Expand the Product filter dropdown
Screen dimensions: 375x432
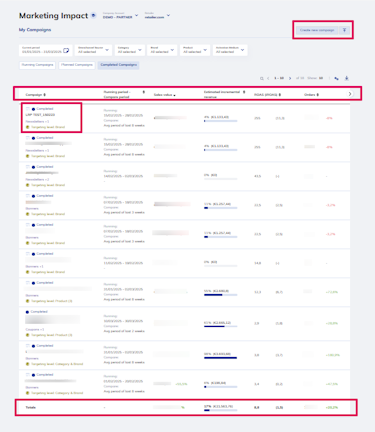pyautogui.click(x=195, y=50)
